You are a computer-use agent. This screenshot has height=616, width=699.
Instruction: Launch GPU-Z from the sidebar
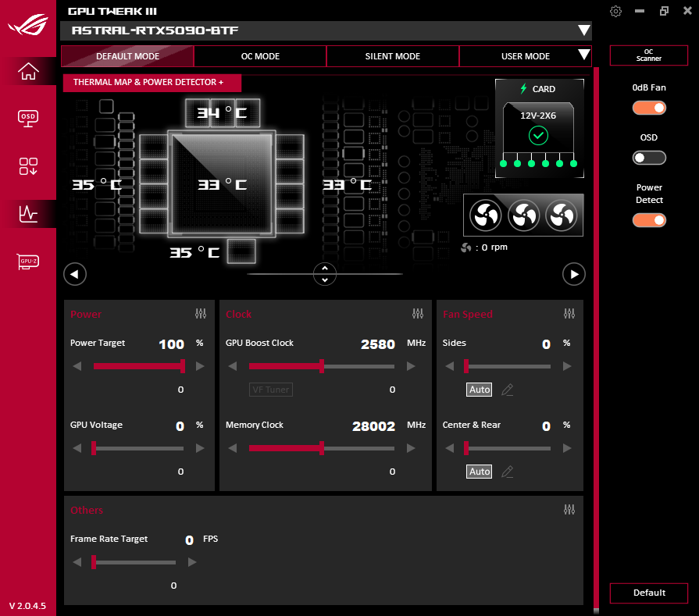pyautogui.click(x=28, y=262)
